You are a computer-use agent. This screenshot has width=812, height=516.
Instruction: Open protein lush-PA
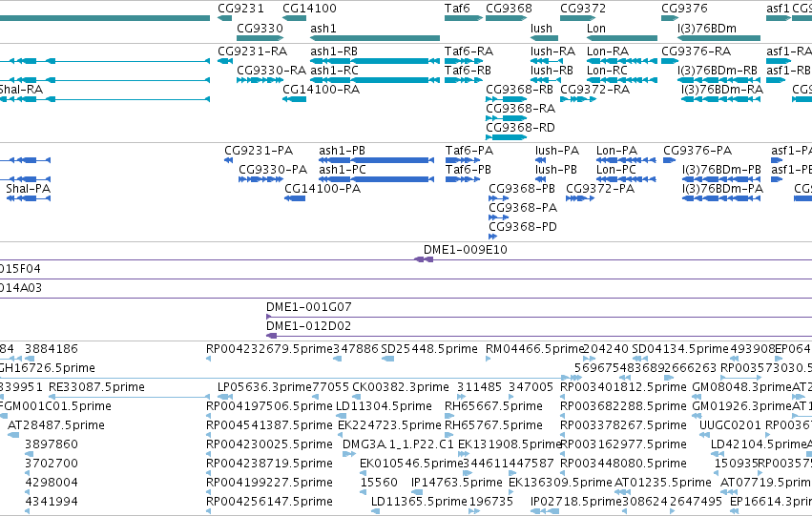556,151
